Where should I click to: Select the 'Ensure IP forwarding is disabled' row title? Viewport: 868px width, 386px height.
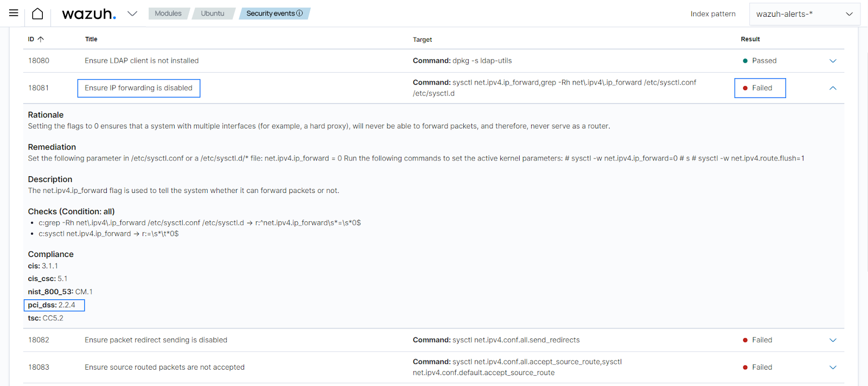point(139,88)
